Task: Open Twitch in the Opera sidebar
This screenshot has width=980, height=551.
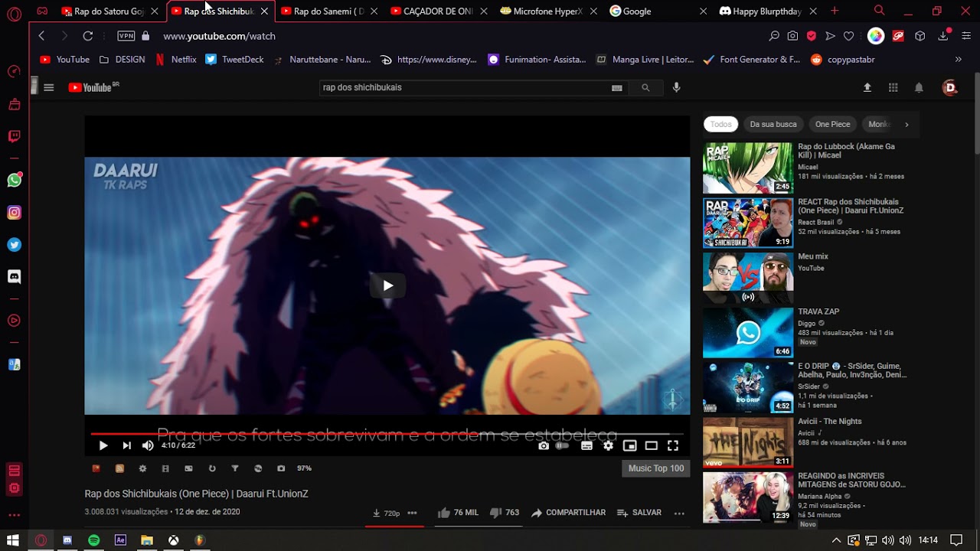Action: [14, 137]
